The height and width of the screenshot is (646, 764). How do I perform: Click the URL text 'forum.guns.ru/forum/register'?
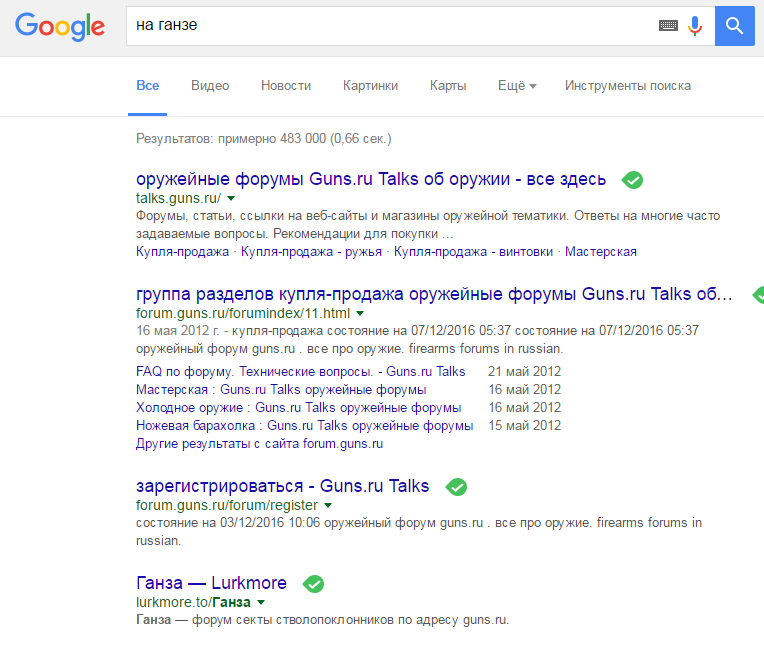pyautogui.click(x=227, y=505)
